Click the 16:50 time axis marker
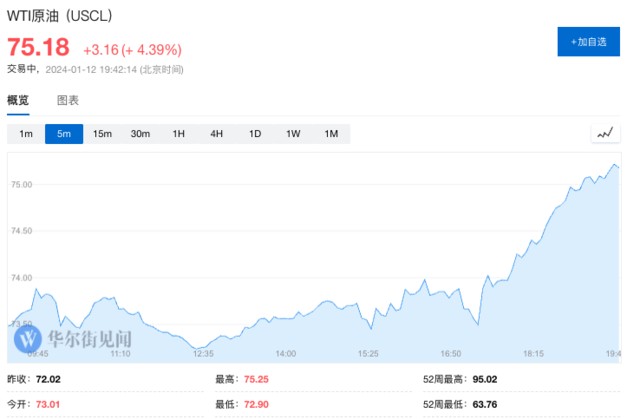The image size is (640, 419). (x=450, y=354)
